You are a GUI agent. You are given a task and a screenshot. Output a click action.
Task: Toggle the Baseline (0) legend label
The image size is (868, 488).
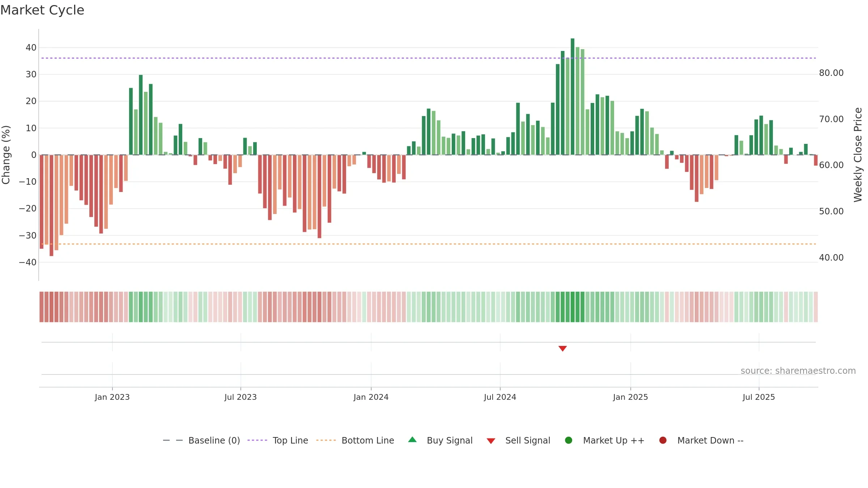coord(214,440)
